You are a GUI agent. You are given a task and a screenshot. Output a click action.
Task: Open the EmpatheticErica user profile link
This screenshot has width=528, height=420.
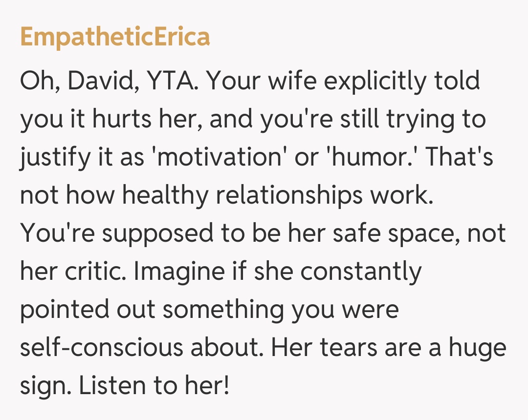pyautogui.click(x=115, y=37)
